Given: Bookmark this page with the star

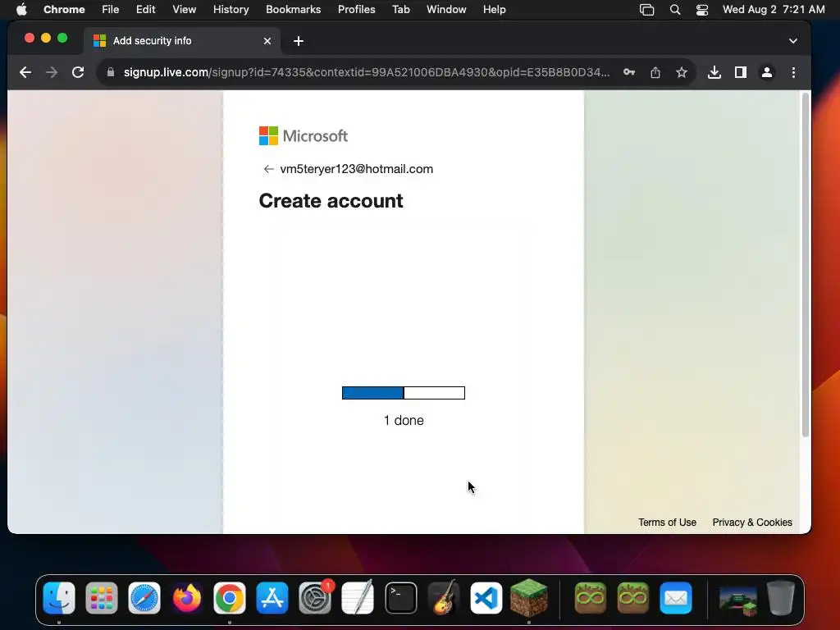Looking at the screenshot, I should 682,72.
